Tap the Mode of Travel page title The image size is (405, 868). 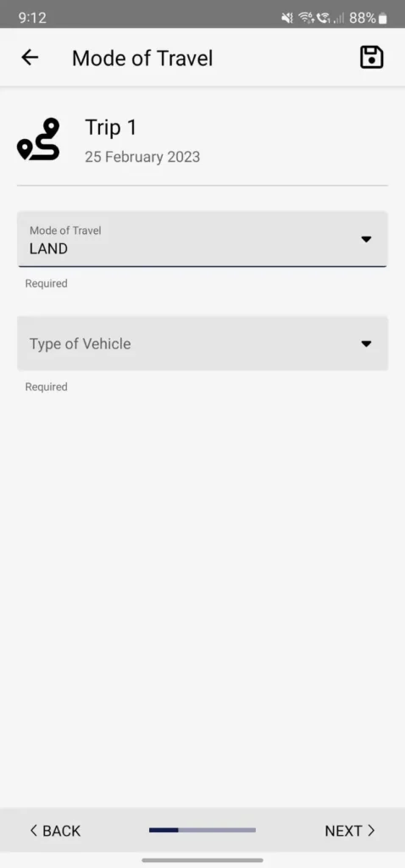[x=142, y=58]
